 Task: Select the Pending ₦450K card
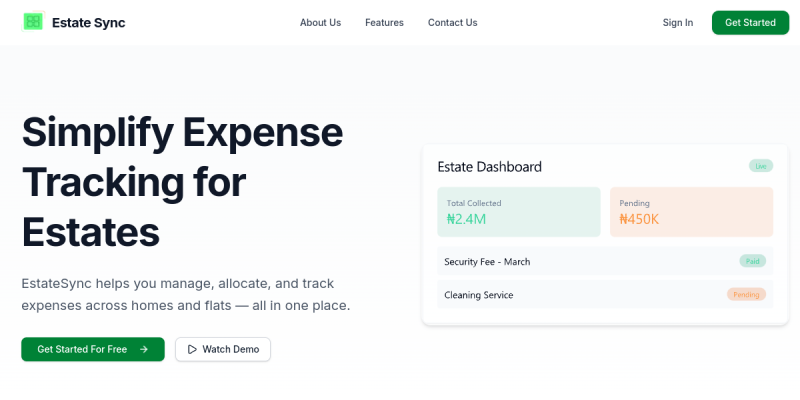point(691,211)
